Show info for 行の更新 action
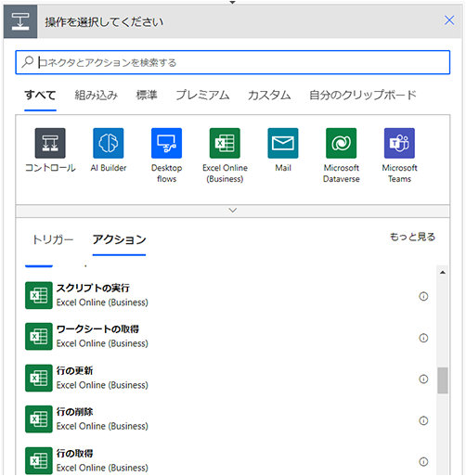 [x=423, y=379]
